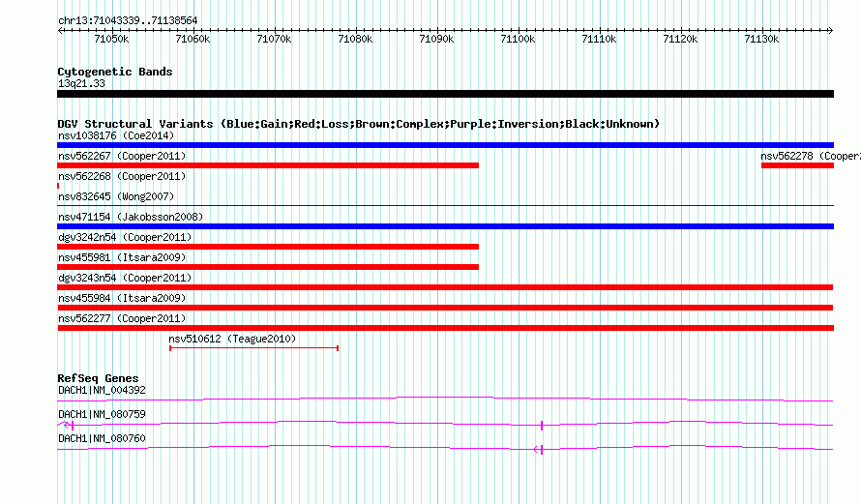Click the red bar under nsv562267
The width and height of the screenshot is (861, 504).
tap(268, 165)
